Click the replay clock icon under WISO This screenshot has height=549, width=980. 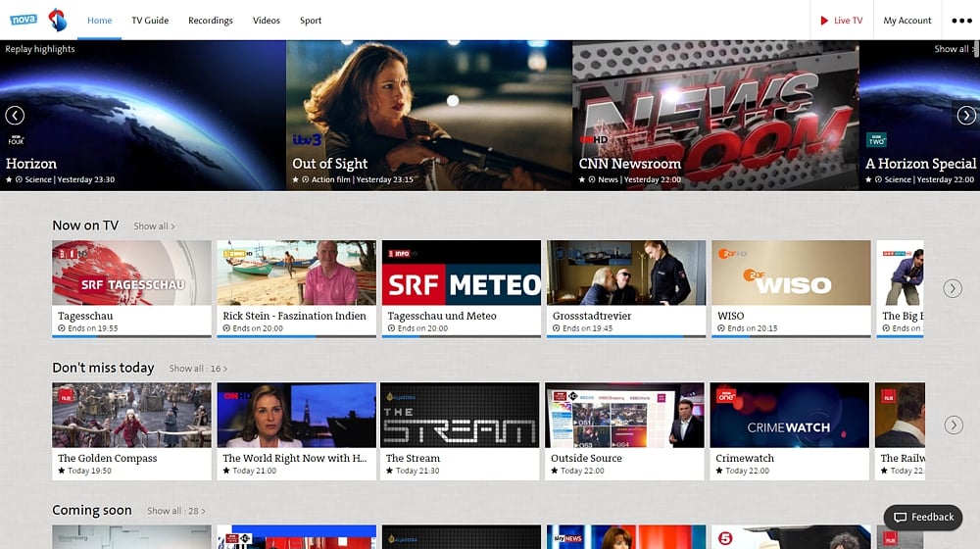[721, 328]
